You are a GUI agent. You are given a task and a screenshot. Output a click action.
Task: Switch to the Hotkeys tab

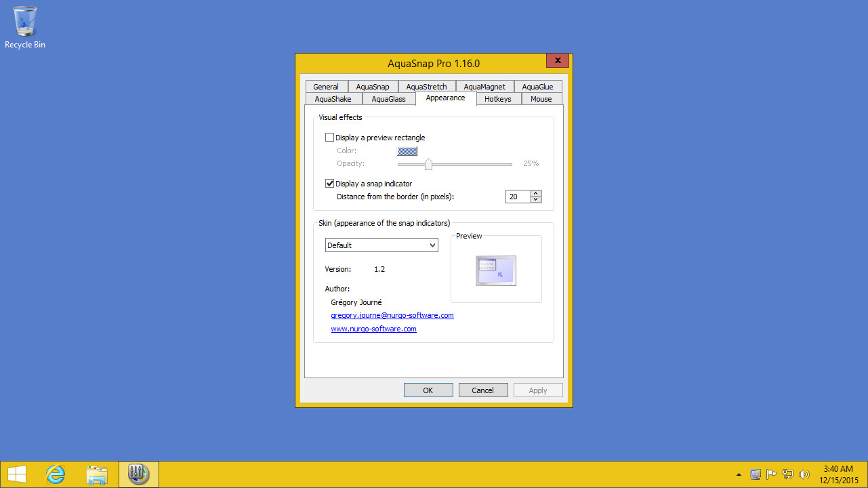498,98
